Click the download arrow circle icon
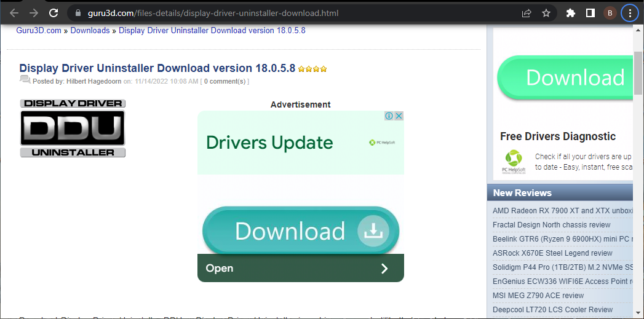The height and width of the screenshot is (319, 644). [373, 231]
